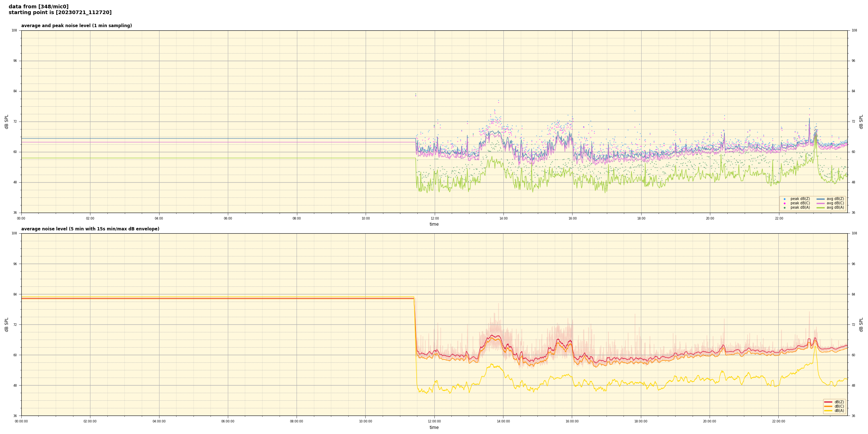Viewport: 868px width, 434px height.
Task: Click the 12:00 tick label on the top chart
Action: click(434, 218)
